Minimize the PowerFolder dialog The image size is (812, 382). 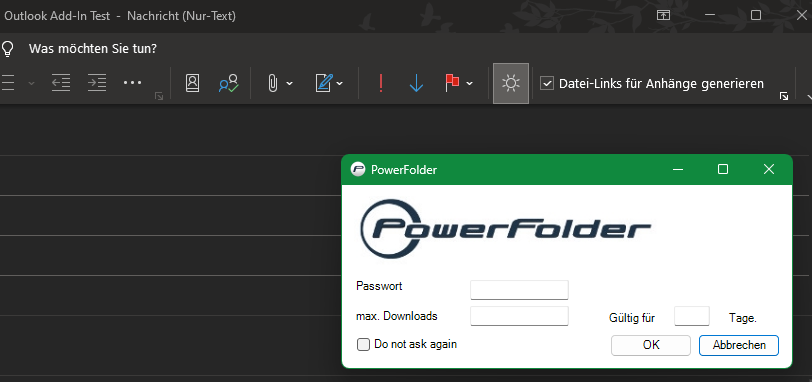(677, 169)
